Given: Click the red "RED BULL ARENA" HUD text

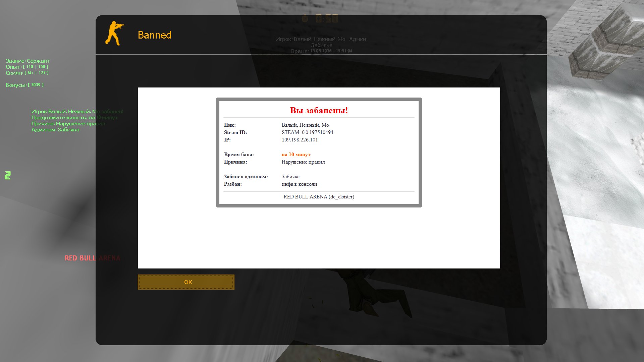Looking at the screenshot, I should [92, 258].
